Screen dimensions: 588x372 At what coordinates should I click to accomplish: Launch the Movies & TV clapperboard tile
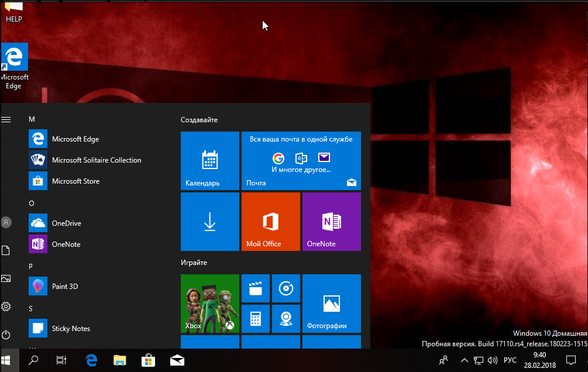[255, 288]
